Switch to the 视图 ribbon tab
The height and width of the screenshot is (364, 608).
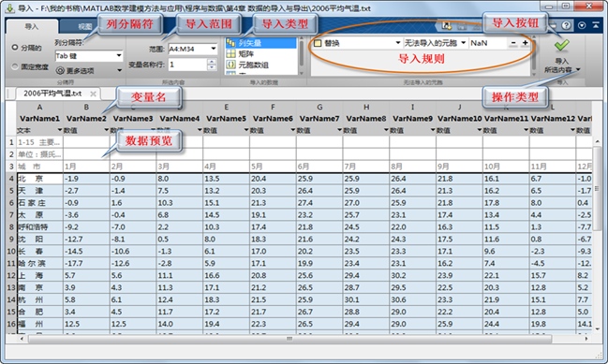[84, 26]
